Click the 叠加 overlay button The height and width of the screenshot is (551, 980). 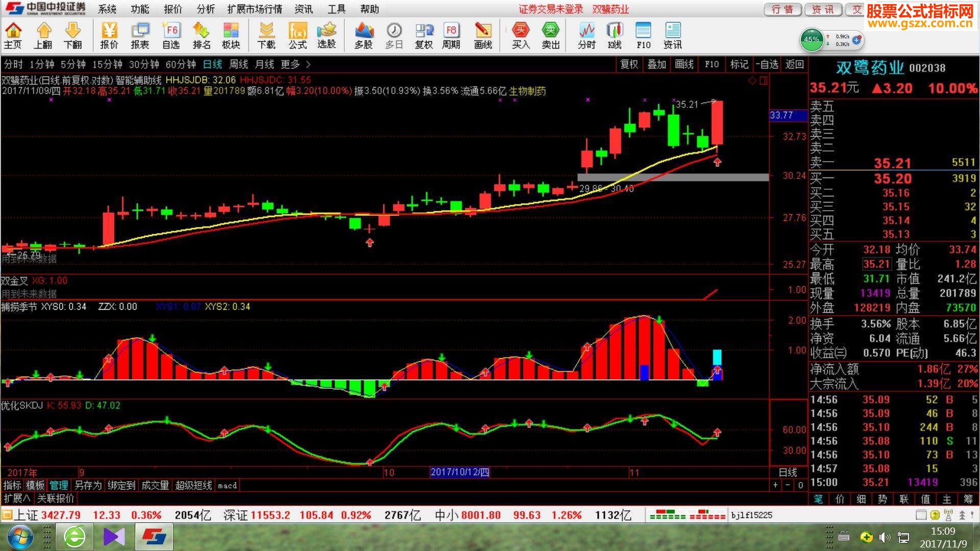point(656,64)
